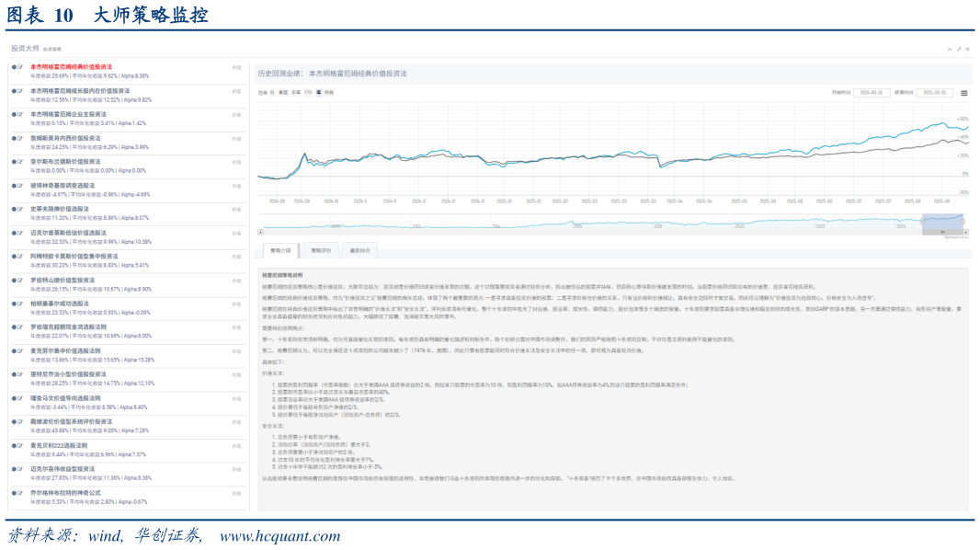Image resolution: width=980 pixels, height=550 pixels.
Task: Open the start date picker field
Action: (872, 93)
